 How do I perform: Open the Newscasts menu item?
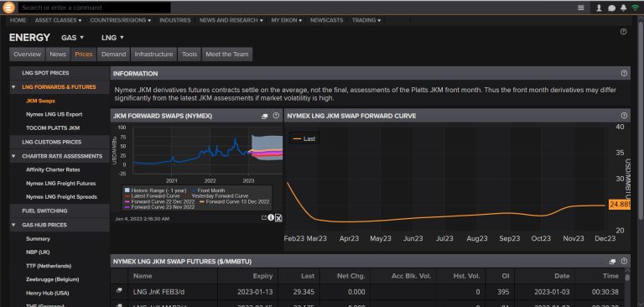326,20
